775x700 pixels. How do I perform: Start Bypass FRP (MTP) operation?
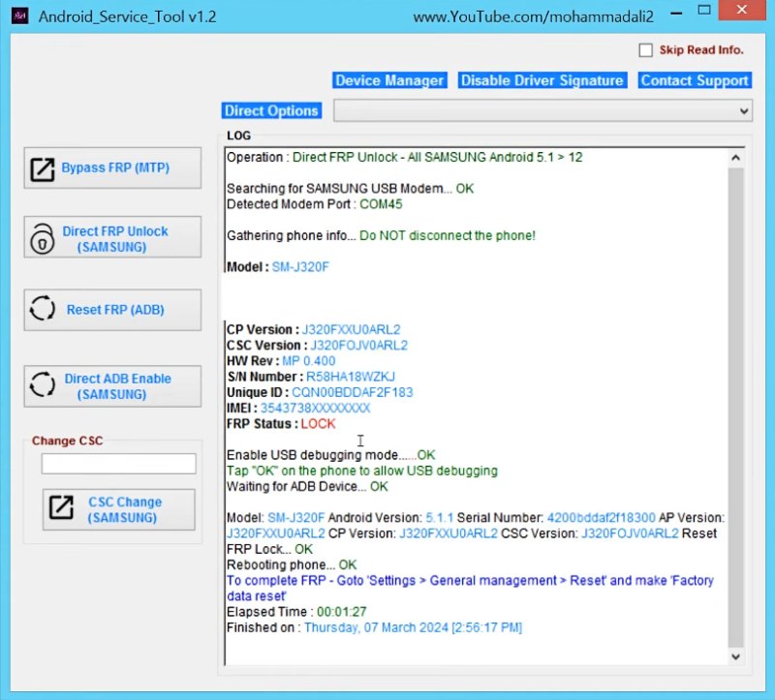tap(111, 167)
